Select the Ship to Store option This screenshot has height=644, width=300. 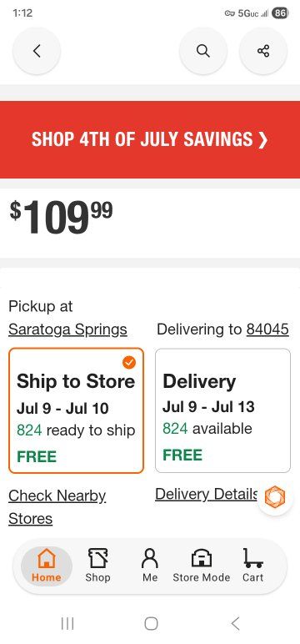[x=77, y=410]
